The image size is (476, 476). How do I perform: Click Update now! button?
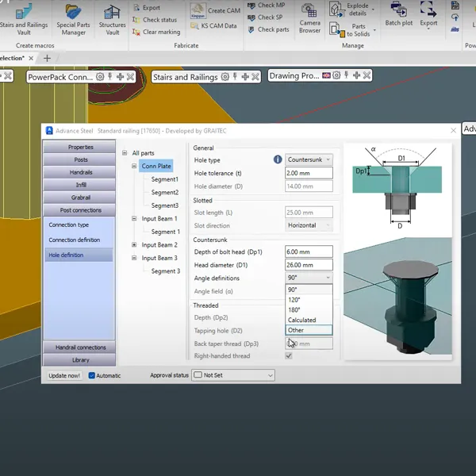[64, 375]
